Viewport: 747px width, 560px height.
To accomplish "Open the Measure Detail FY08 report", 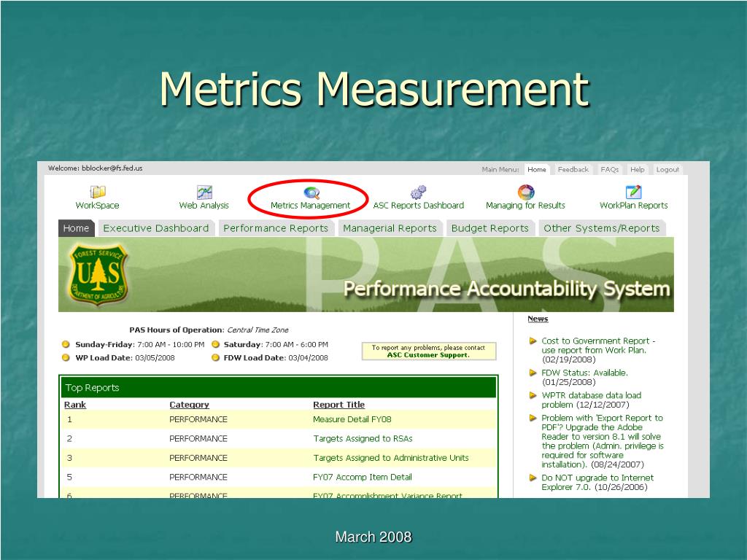I will (352, 419).
